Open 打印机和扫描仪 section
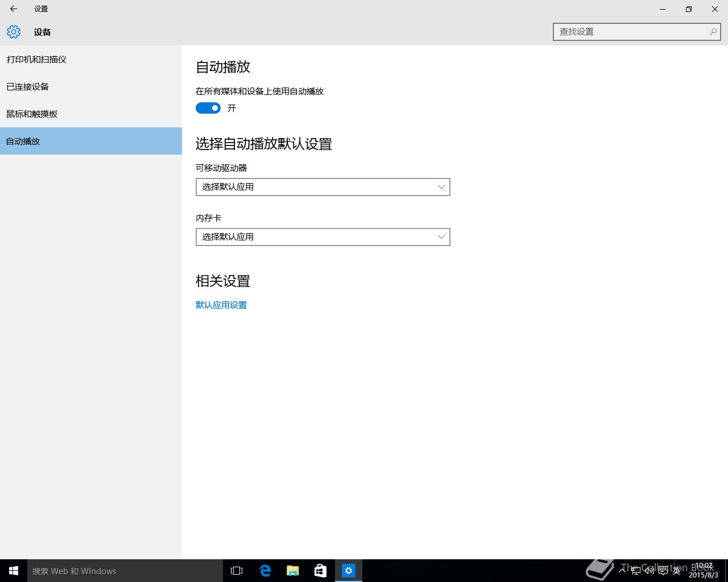This screenshot has width=728, height=582. 91,59
